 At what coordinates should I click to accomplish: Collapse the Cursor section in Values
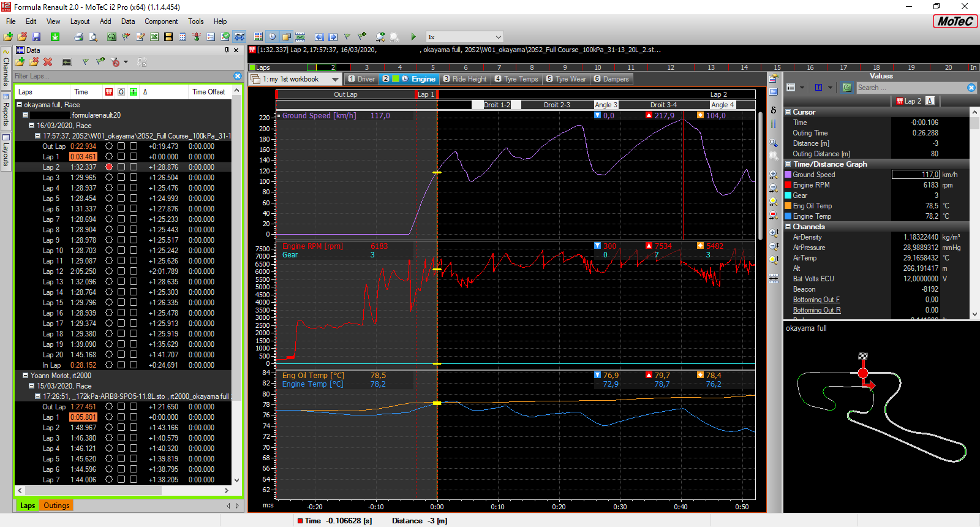coord(788,112)
